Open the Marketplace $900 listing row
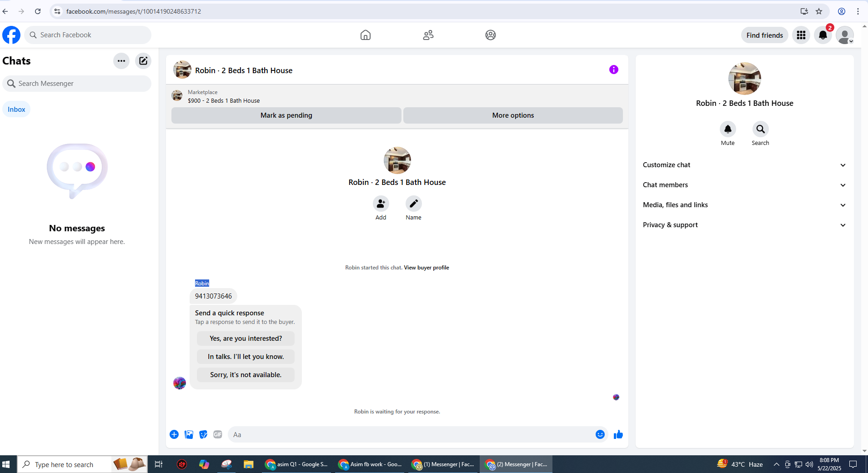 [x=397, y=96]
